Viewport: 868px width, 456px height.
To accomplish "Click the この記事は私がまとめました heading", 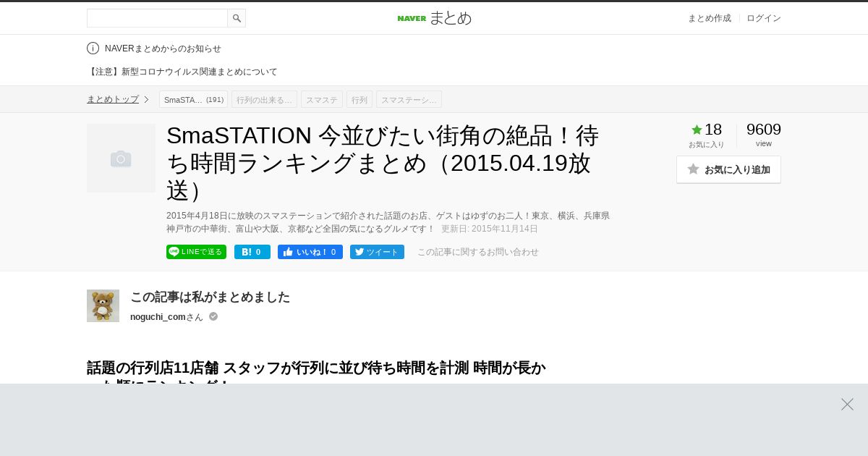I will click(210, 297).
